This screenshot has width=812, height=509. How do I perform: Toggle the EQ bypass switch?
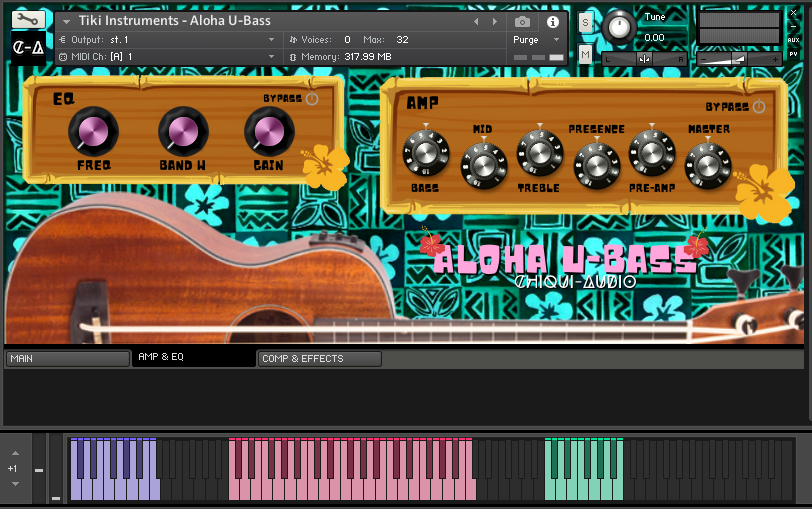tap(312, 99)
